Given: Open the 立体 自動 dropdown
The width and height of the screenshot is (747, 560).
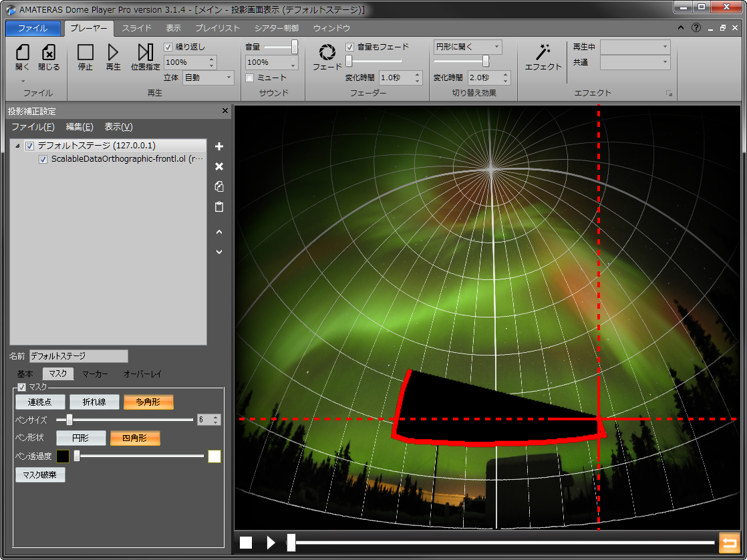Looking at the screenshot, I should pyautogui.click(x=208, y=78).
